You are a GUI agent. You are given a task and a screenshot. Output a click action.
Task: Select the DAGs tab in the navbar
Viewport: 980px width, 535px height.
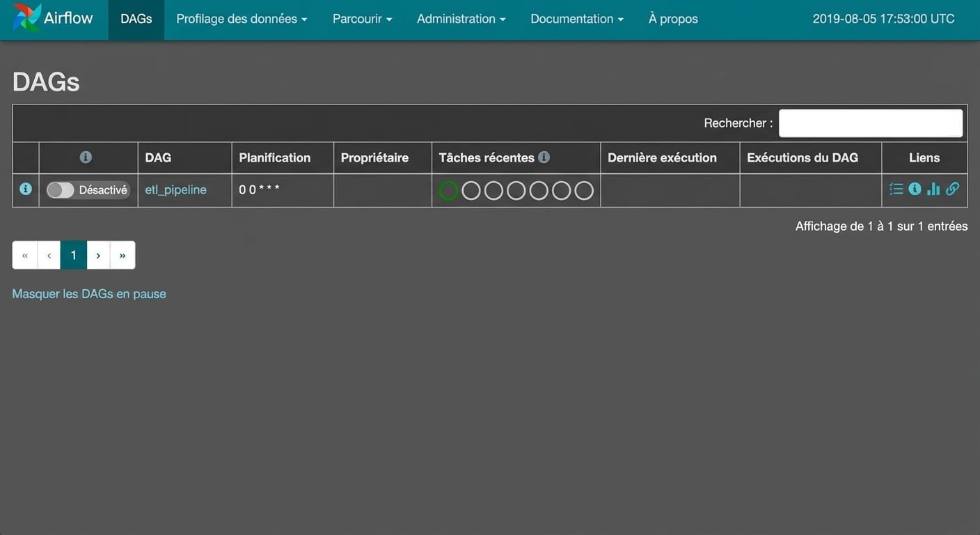136,19
